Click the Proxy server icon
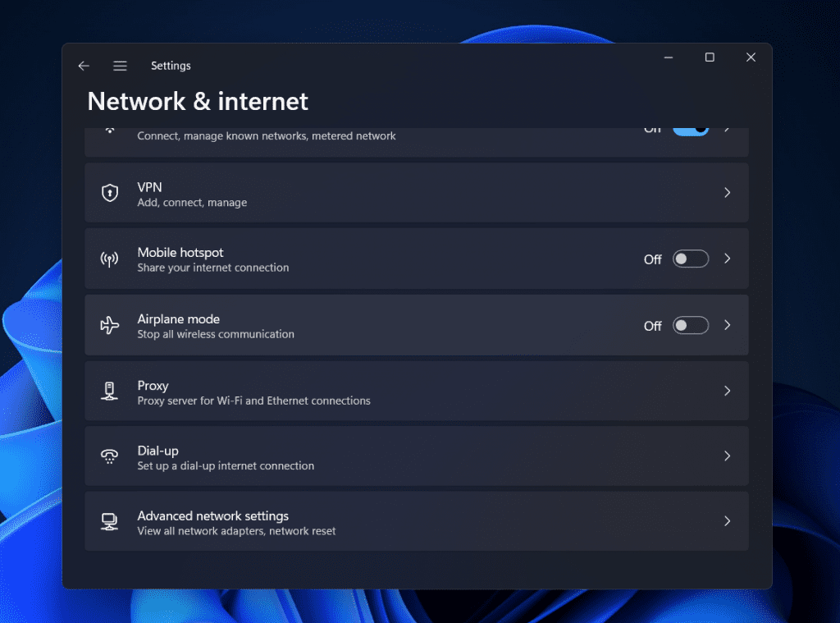The width and height of the screenshot is (840, 623). [x=109, y=391]
